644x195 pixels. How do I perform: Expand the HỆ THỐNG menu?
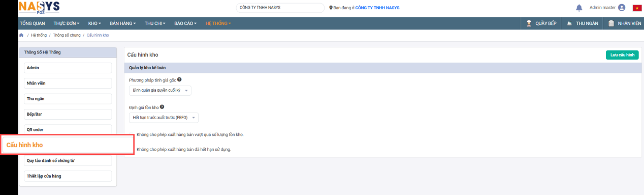point(218,23)
